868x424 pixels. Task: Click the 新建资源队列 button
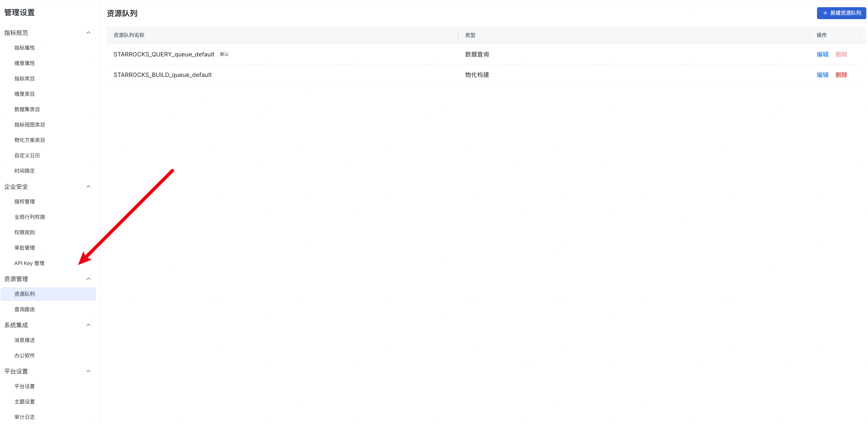841,13
